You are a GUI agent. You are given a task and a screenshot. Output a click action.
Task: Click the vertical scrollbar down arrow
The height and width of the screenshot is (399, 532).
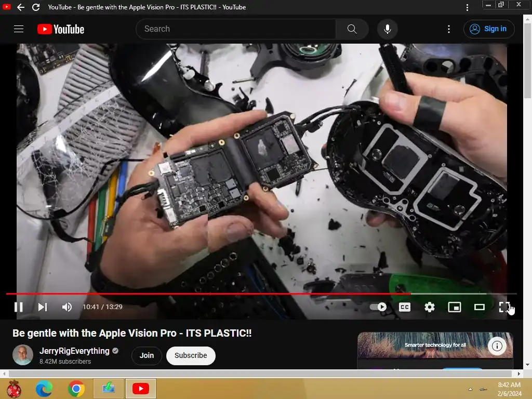tap(528, 365)
